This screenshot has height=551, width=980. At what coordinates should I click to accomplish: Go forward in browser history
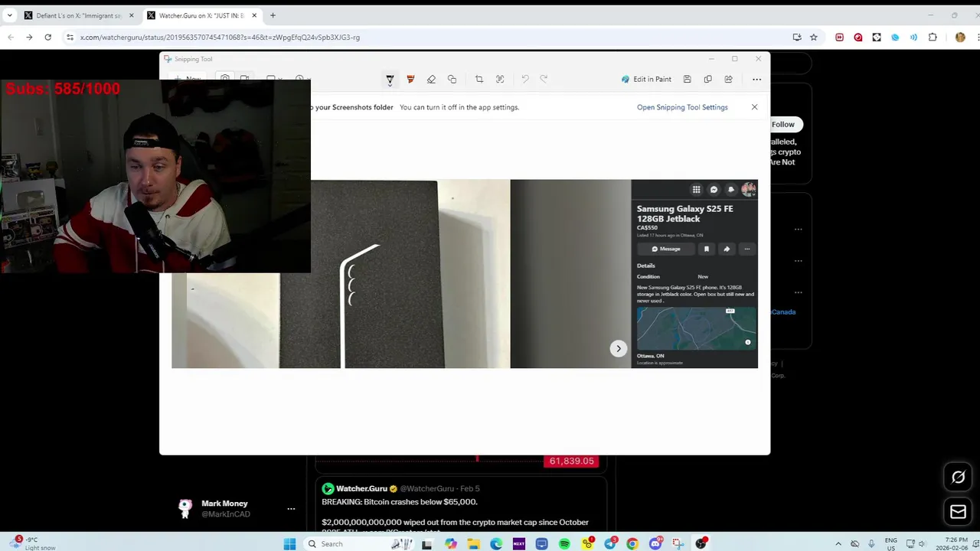point(29,37)
